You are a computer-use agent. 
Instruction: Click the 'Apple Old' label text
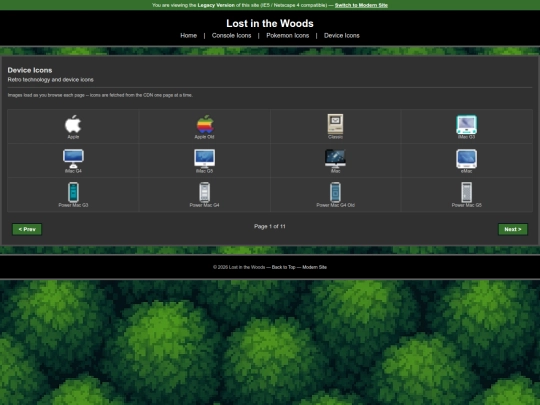205,137
